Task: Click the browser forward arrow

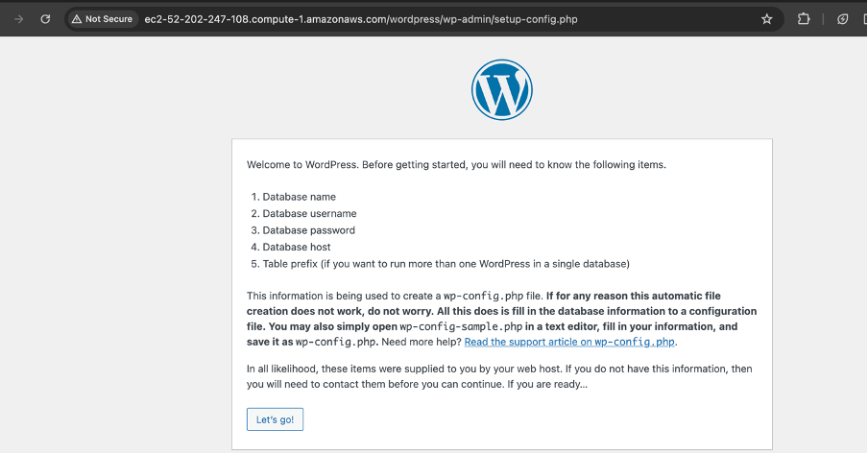Action: coord(18,18)
